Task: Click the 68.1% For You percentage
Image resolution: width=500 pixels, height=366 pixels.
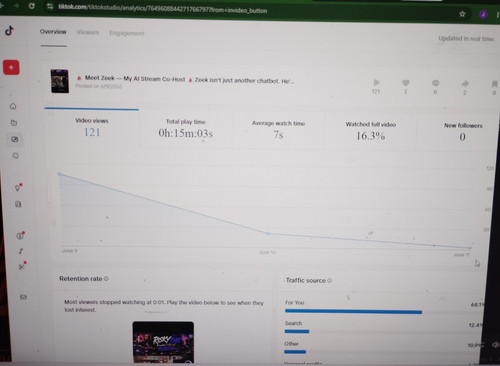Action: pos(477,305)
